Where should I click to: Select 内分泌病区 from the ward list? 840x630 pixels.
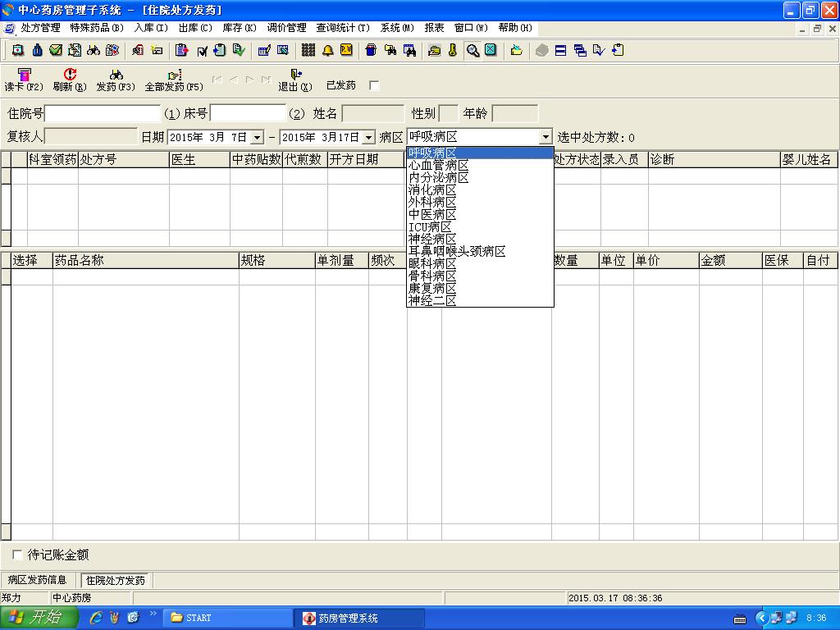tap(480, 178)
